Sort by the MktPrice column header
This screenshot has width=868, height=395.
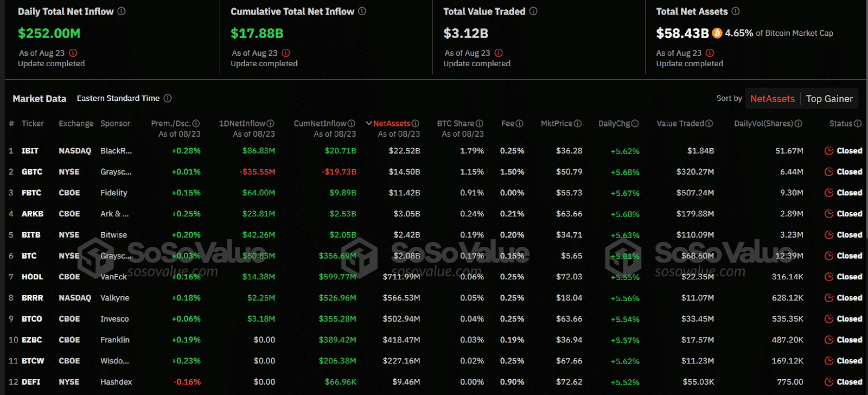(x=557, y=124)
